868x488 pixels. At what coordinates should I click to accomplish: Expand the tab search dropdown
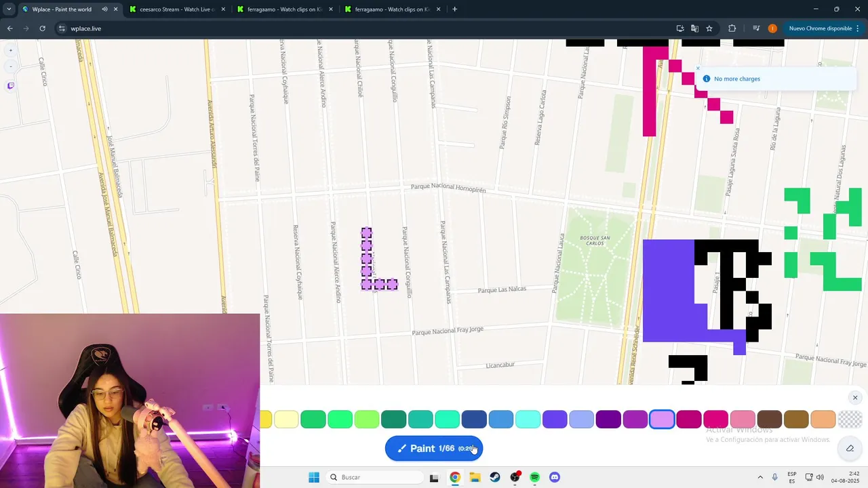click(9, 9)
